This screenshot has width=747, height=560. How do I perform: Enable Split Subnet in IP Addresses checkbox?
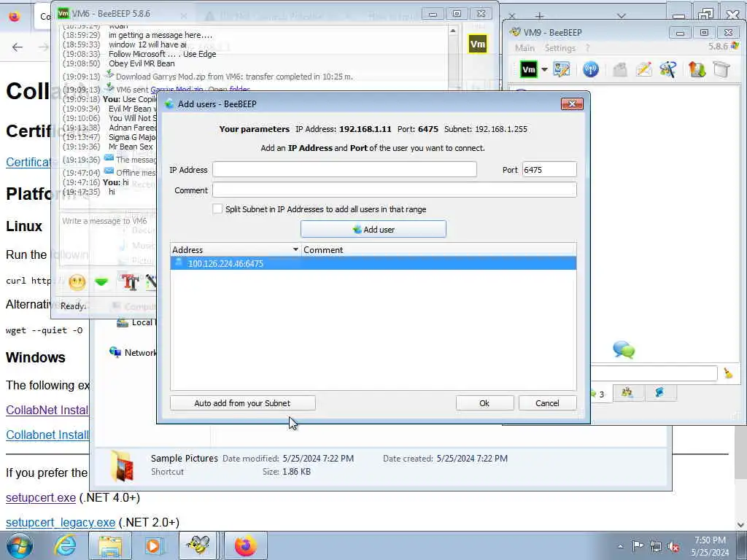[x=217, y=209]
